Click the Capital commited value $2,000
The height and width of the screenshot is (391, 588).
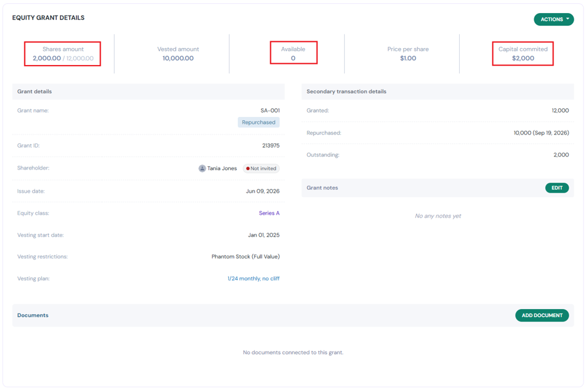pyautogui.click(x=523, y=58)
